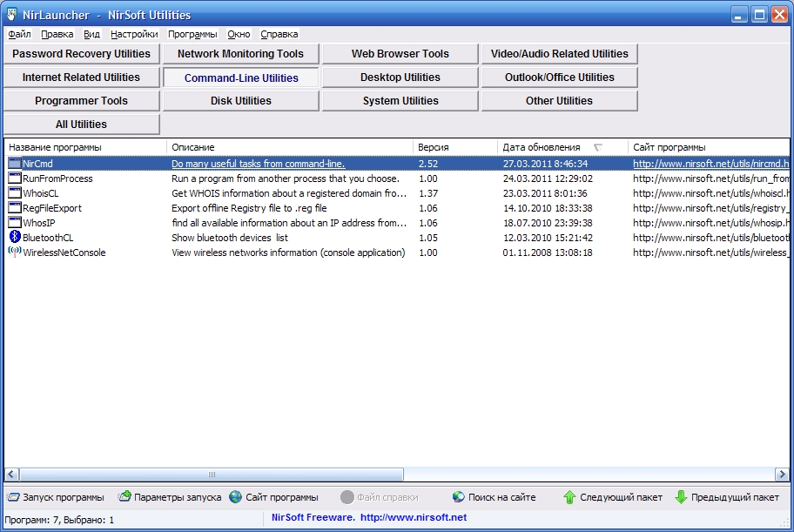Click the RegFileExport row icon

[15, 207]
